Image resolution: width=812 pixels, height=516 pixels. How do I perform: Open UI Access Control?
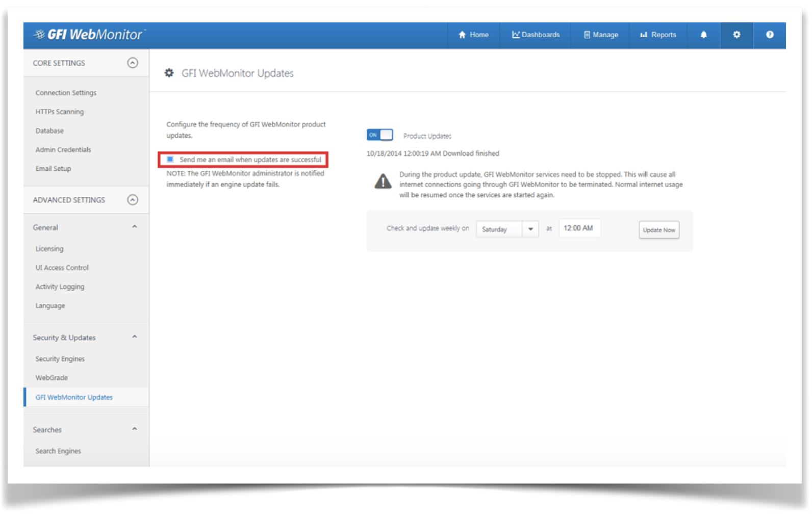tap(62, 268)
